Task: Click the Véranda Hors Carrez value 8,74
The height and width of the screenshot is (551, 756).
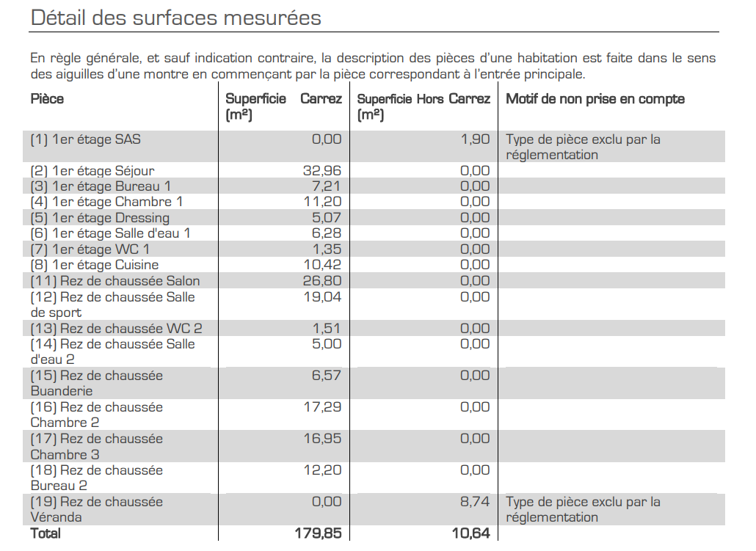Action: pyautogui.click(x=475, y=502)
